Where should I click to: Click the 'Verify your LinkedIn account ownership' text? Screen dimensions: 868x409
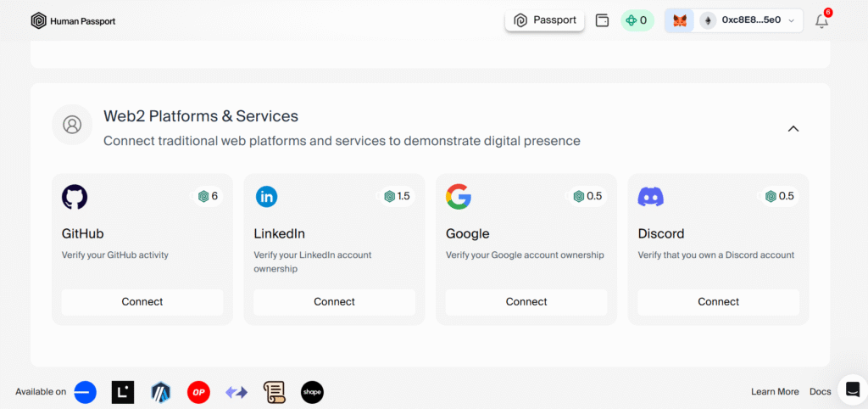click(x=313, y=262)
